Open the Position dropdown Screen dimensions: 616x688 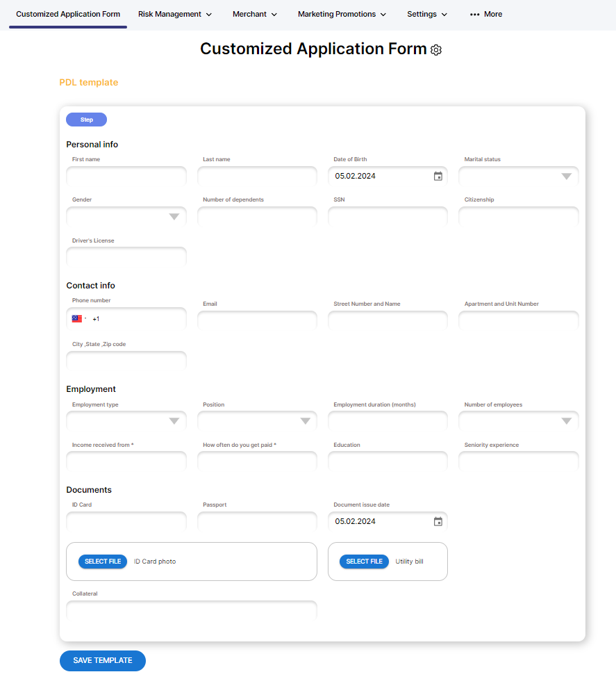(x=305, y=421)
